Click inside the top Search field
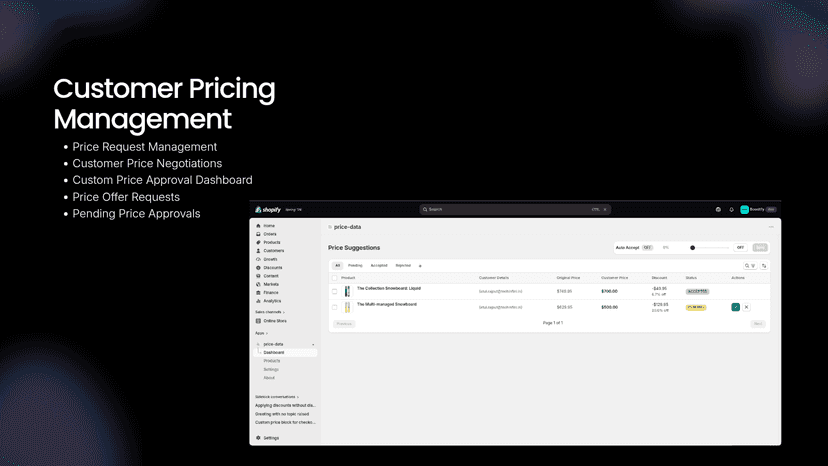This screenshot has height=466, width=828. pos(515,210)
